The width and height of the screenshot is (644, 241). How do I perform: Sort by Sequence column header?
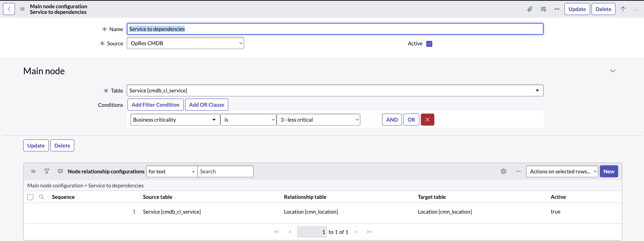coord(63,197)
